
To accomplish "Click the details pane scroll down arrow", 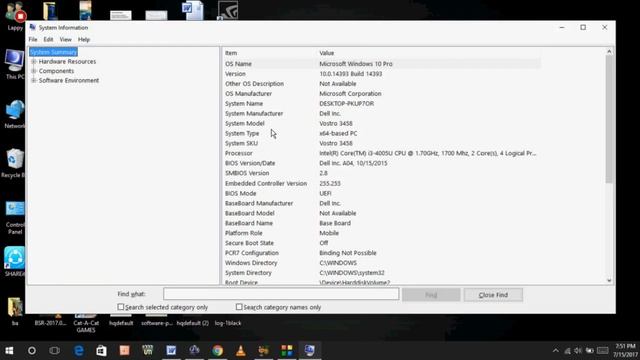I will tap(609, 280).
